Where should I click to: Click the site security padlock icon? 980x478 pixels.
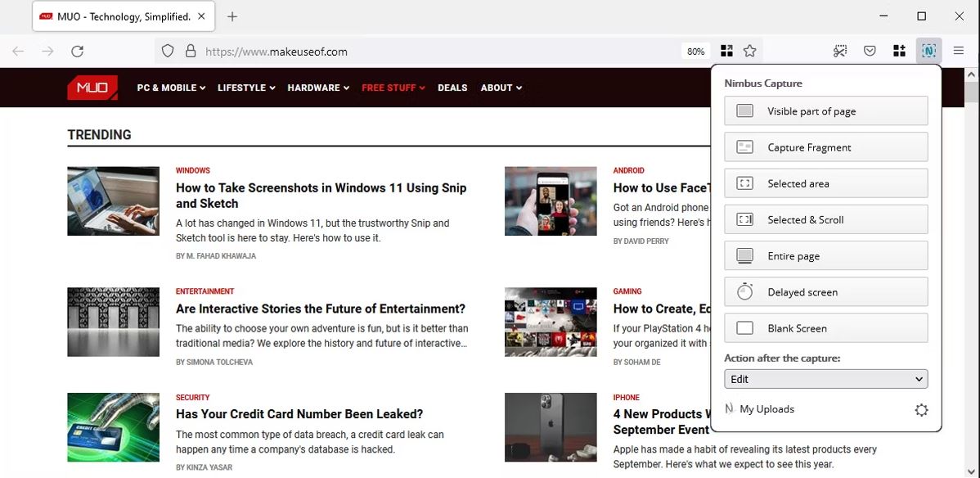tap(191, 52)
